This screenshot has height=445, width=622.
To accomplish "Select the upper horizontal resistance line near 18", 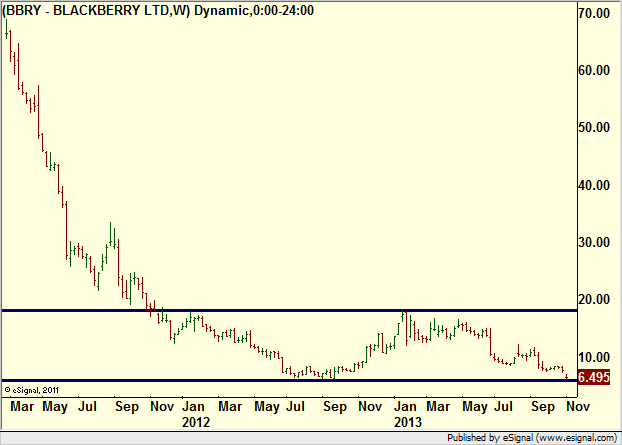I will 290,311.
